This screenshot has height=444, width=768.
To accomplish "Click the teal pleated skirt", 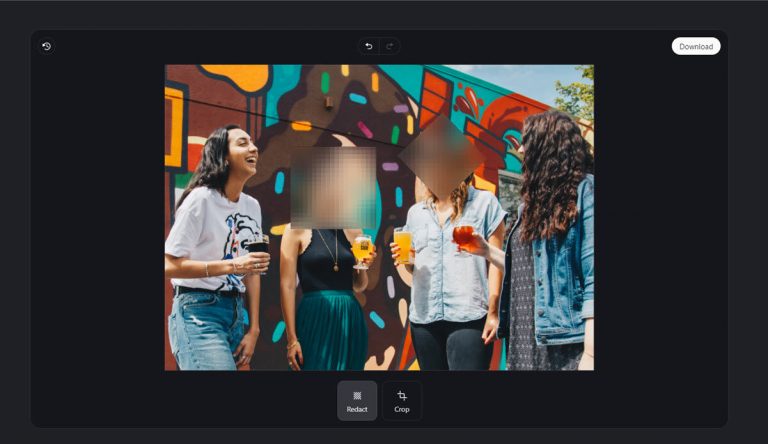I will [x=331, y=330].
